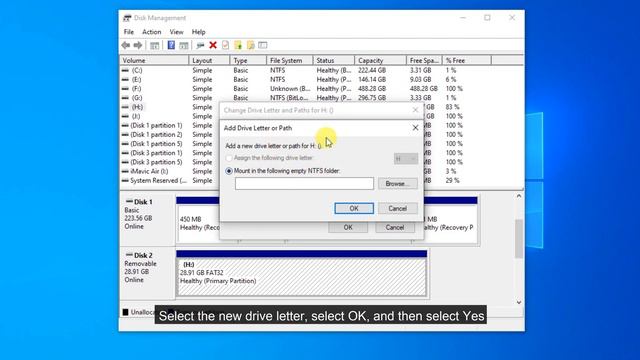
Task: Click the 488.28 GB free space cell
Action: click(x=424, y=89)
